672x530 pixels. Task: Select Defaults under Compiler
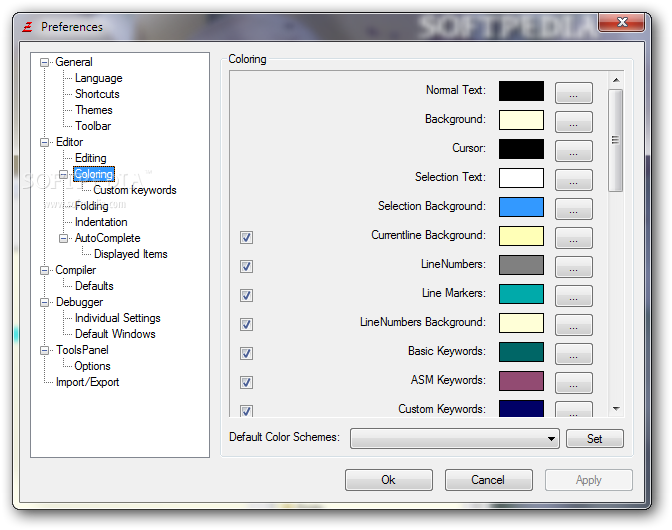click(94, 286)
